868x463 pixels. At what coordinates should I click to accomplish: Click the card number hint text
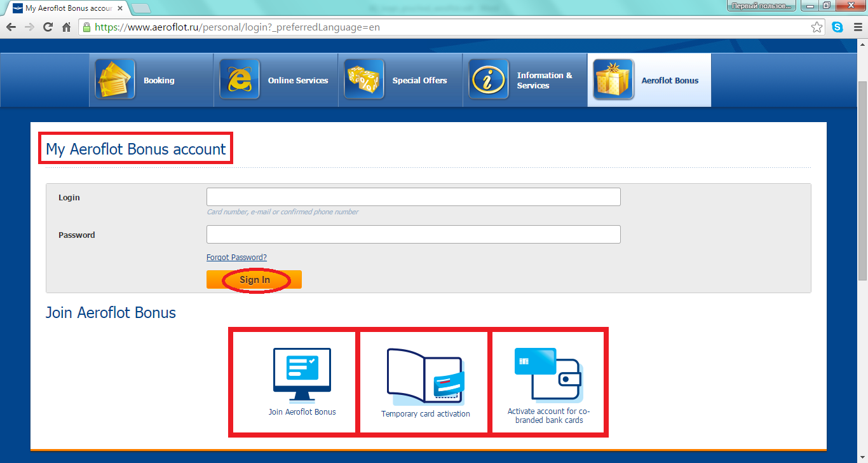(283, 212)
